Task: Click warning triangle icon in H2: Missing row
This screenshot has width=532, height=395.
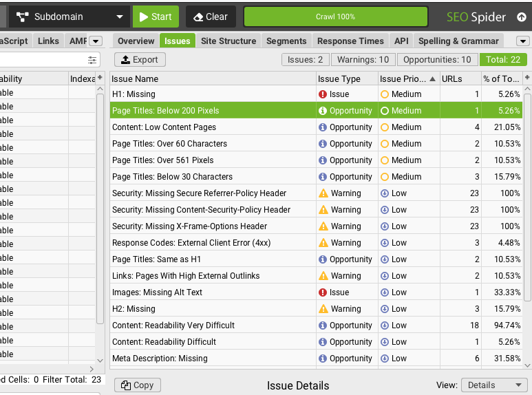Action: pyautogui.click(x=323, y=309)
